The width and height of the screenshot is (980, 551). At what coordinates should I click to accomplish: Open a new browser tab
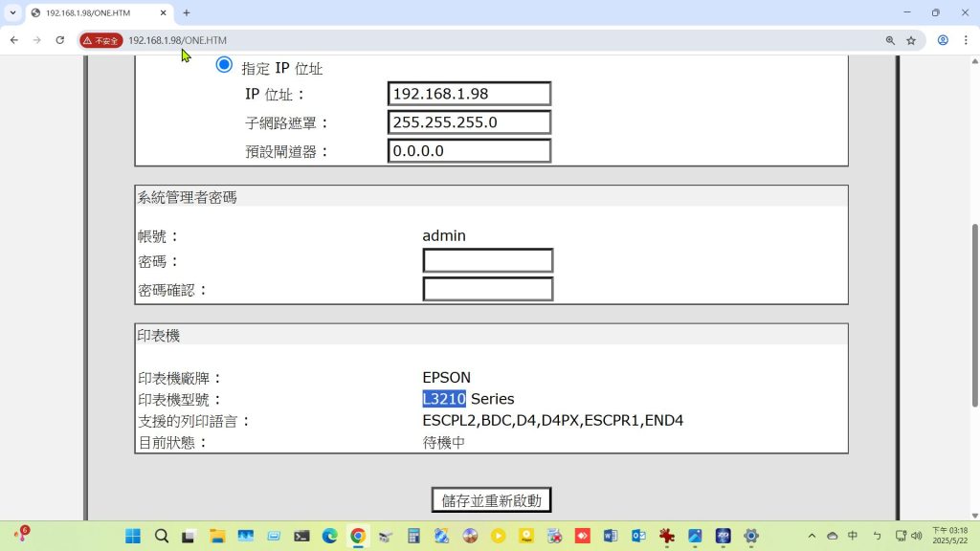point(187,12)
